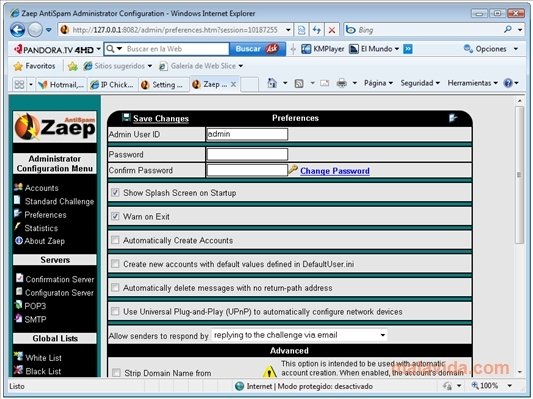Image resolution: width=533 pixels, height=399 pixels.
Task: Click the browser Back arrow button
Action: coord(18,30)
